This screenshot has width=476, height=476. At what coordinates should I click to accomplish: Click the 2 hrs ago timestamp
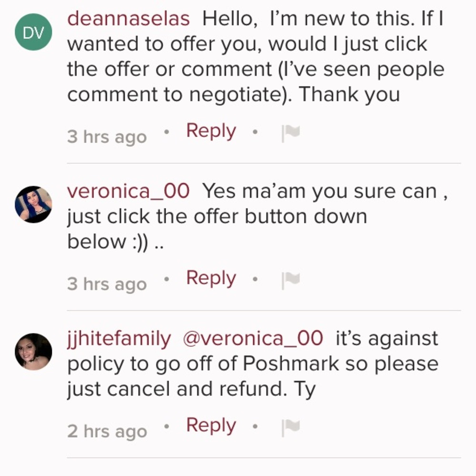click(x=107, y=432)
